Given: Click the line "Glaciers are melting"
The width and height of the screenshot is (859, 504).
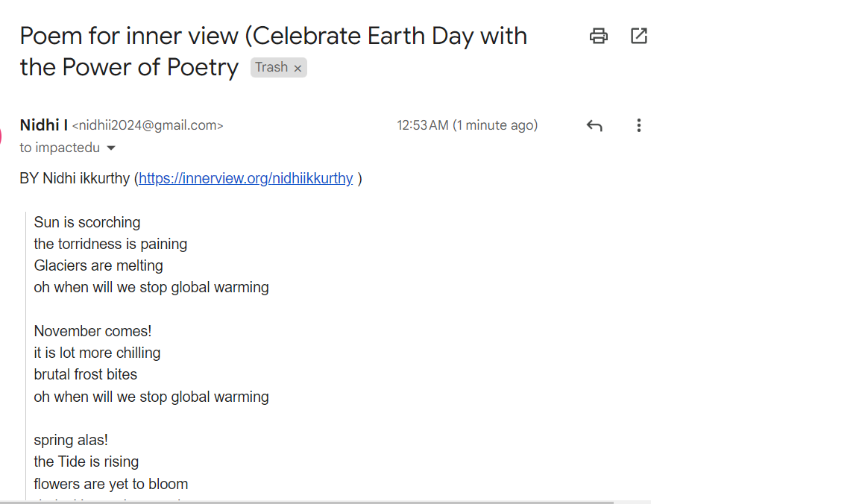Looking at the screenshot, I should tap(98, 265).
